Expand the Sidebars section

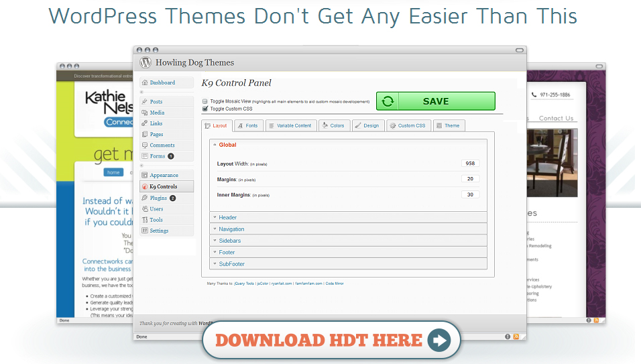(348, 241)
